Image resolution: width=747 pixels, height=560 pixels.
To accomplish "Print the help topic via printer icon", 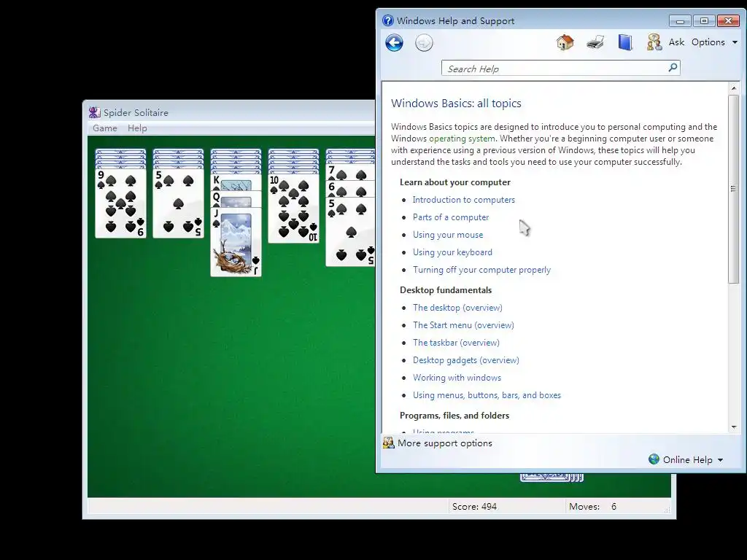I will coord(595,42).
